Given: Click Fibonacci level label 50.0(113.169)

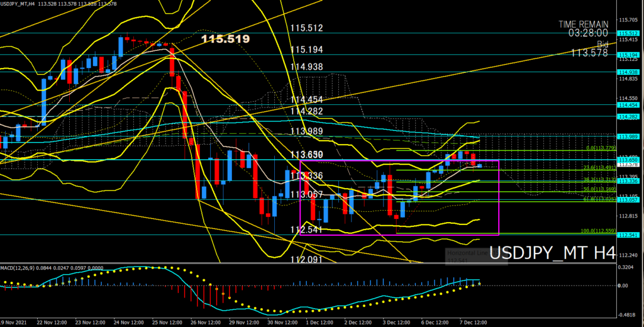Looking at the screenshot, I should [x=599, y=189].
